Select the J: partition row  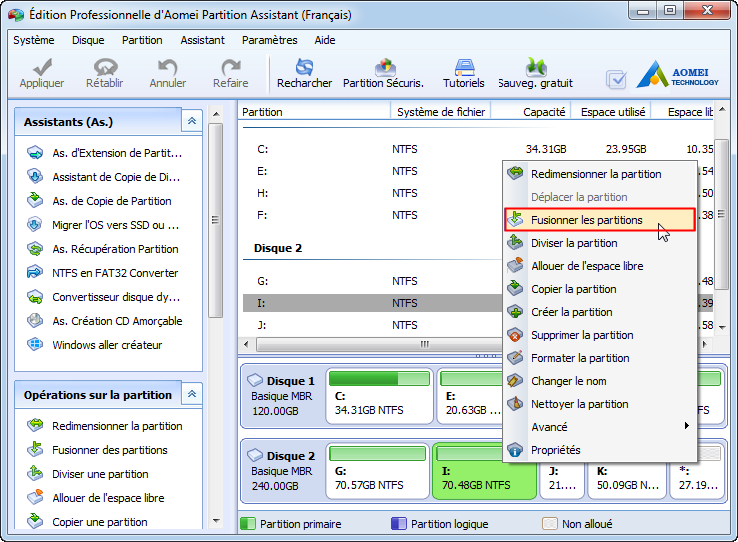372,325
